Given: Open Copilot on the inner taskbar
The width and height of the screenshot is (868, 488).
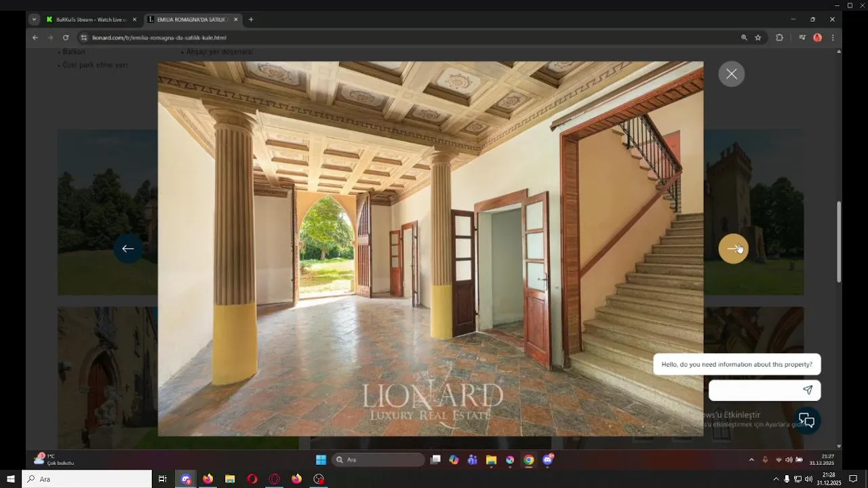Looking at the screenshot, I should click(454, 460).
